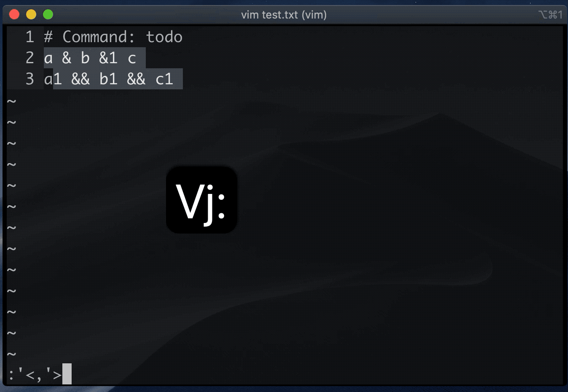
Task: Click line number 2 in the gutter
Action: click(x=29, y=58)
